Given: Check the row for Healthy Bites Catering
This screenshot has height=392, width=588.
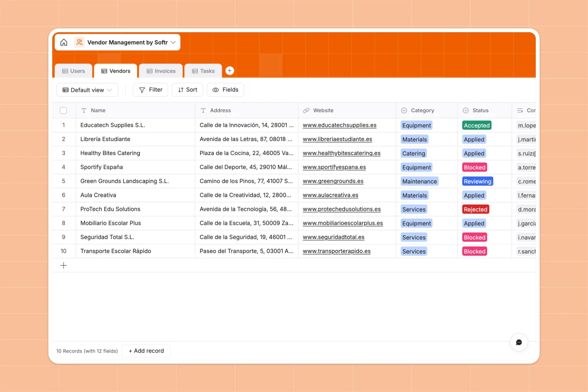Looking at the screenshot, I should [63, 153].
